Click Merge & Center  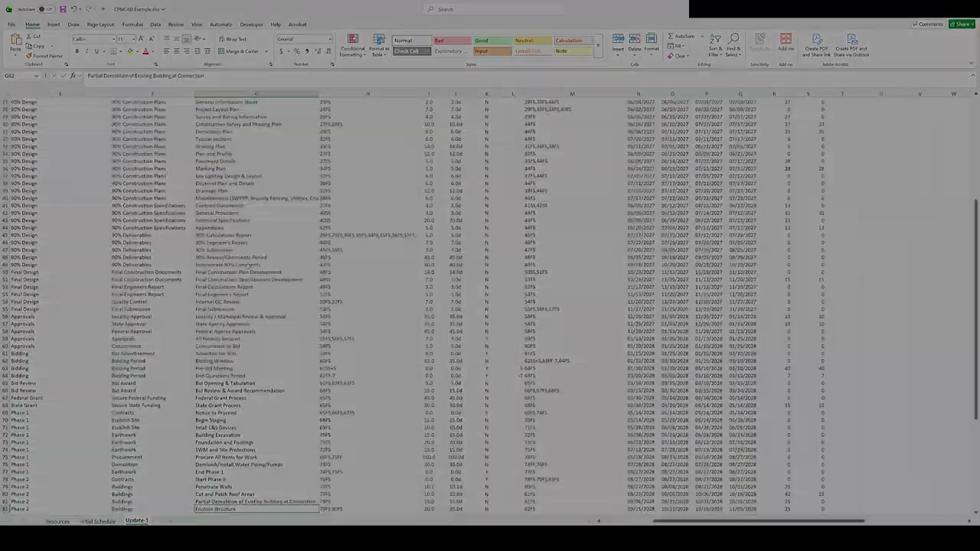point(238,51)
